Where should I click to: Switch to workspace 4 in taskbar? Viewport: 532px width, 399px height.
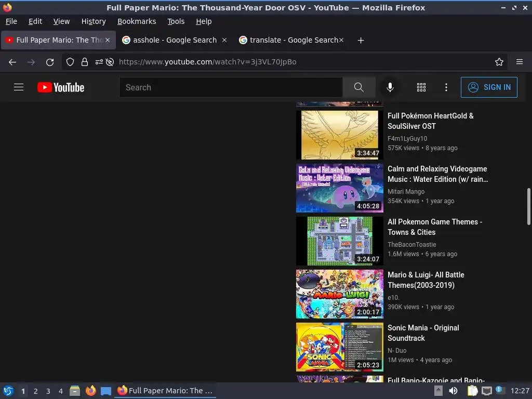pos(61,391)
